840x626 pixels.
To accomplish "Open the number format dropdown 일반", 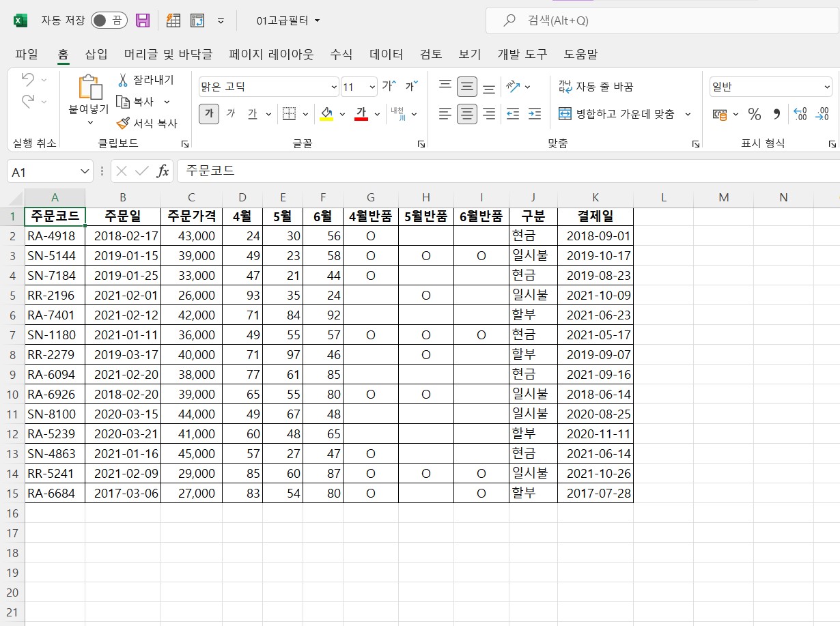I will [x=826, y=87].
